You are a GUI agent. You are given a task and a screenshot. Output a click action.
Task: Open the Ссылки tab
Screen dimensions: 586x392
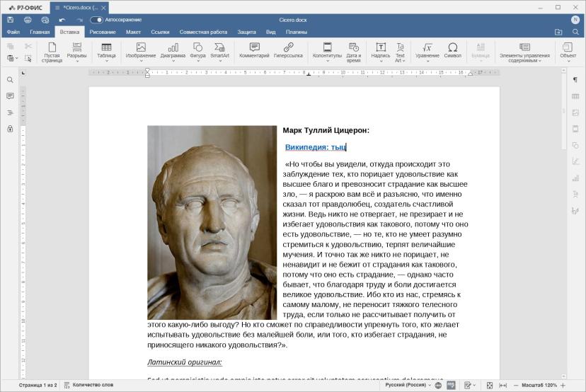pyautogui.click(x=160, y=32)
